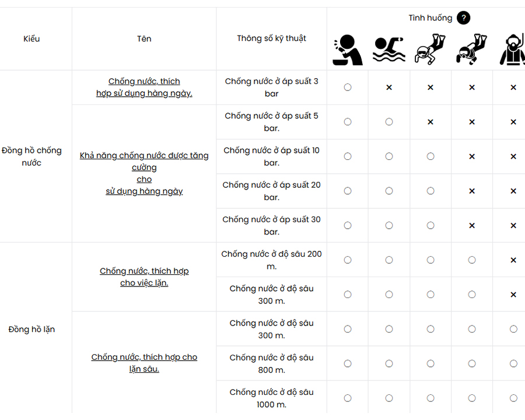Click the hand-washing situation icon

point(348,50)
